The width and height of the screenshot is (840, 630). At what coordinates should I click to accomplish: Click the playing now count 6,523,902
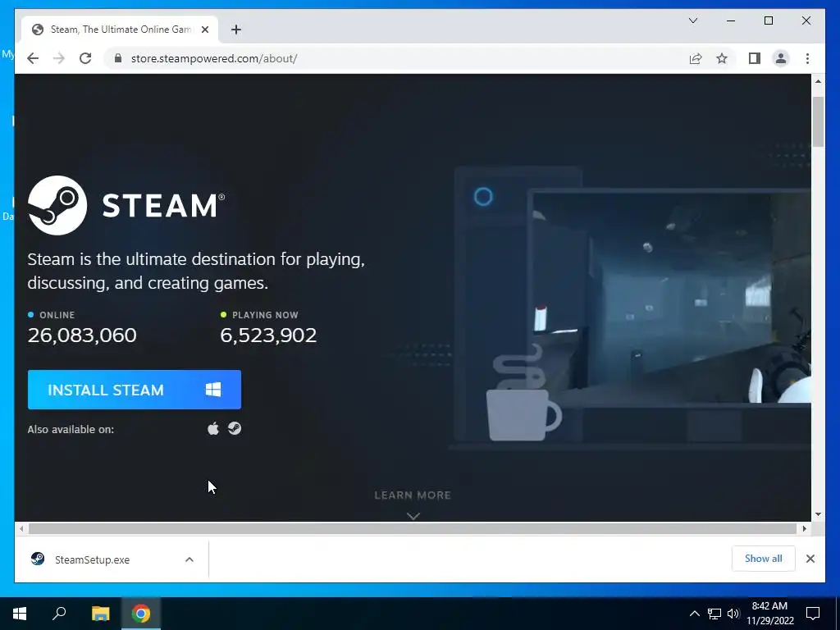pyautogui.click(x=268, y=336)
